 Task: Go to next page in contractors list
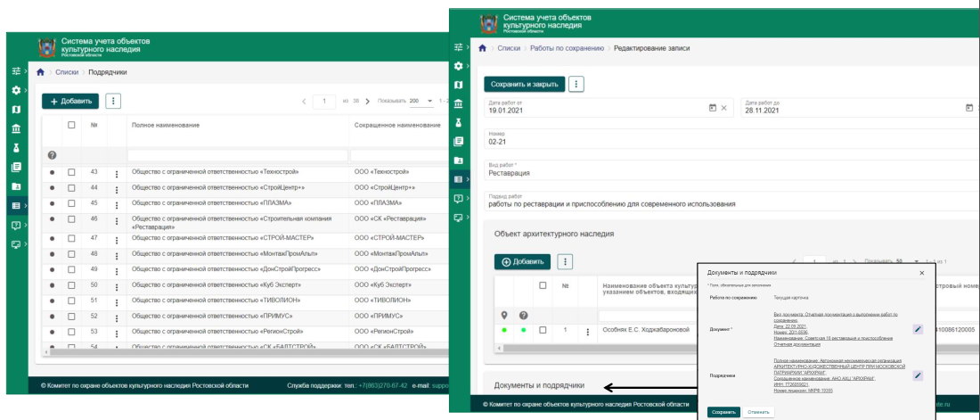click(367, 101)
